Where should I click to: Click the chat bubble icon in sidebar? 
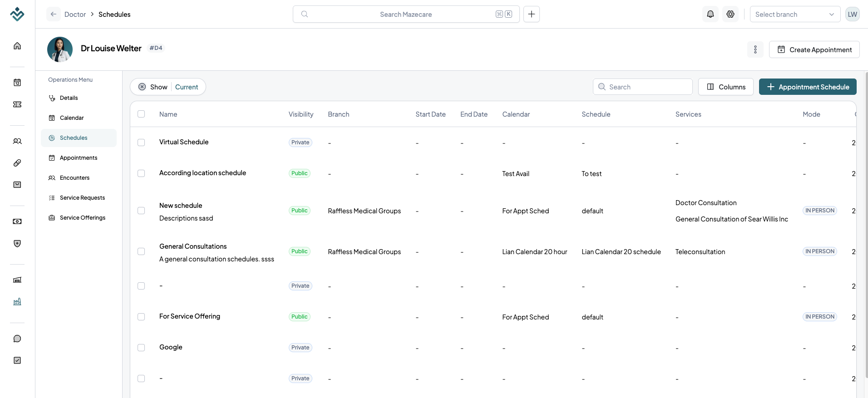click(x=17, y=339)
